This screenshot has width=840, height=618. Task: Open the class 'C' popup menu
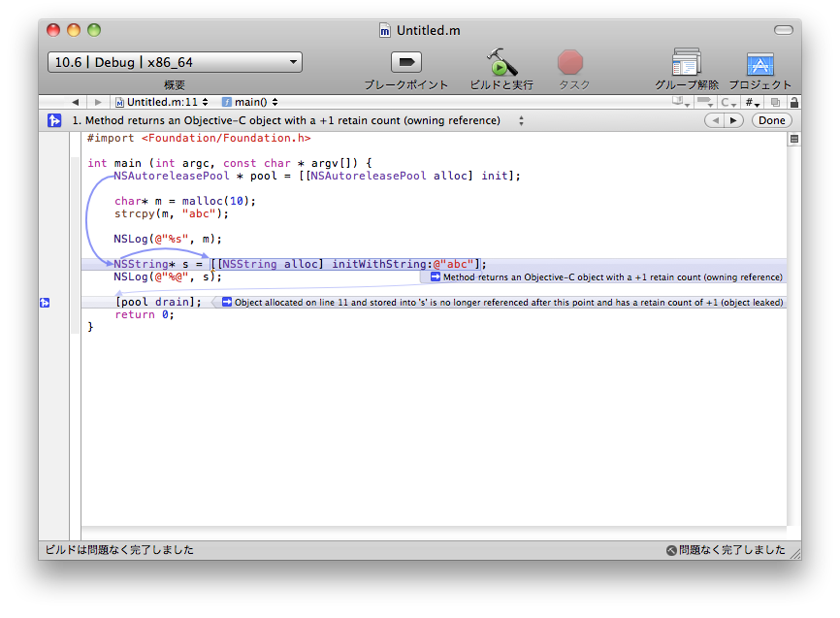click(x=728, y=102)
